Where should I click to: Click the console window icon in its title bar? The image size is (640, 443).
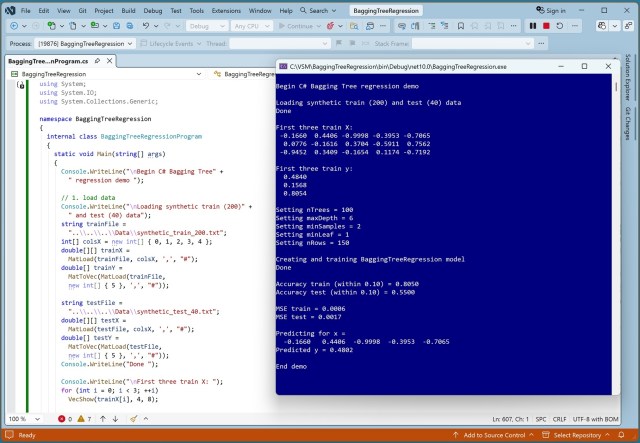pos(283,66)
